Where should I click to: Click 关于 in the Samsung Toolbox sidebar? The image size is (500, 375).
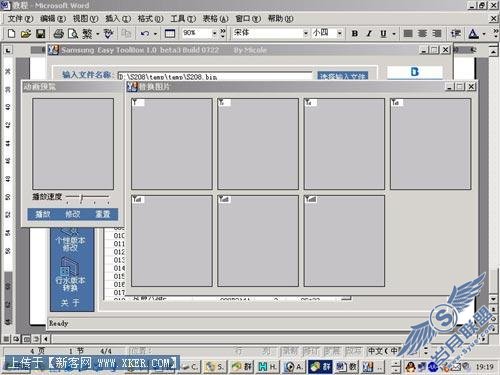[70, 302]
